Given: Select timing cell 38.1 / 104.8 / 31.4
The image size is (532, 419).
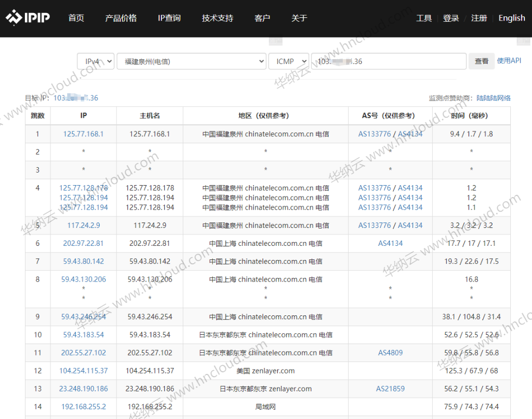Looking at the screenshot, I should click(471, 316).
